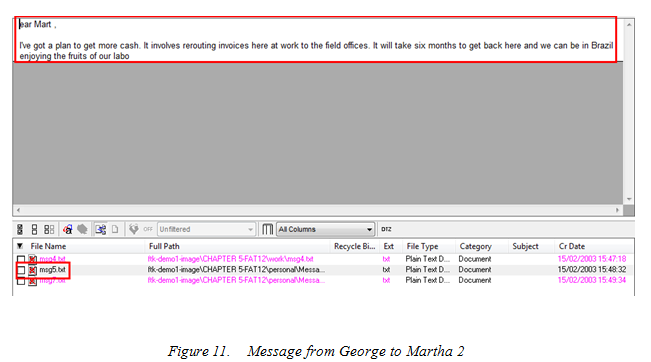This screenshot has height=362, width=651.
Task: Click the deleted-file icon beside msg5.txt
Action: tap(32, 270)
